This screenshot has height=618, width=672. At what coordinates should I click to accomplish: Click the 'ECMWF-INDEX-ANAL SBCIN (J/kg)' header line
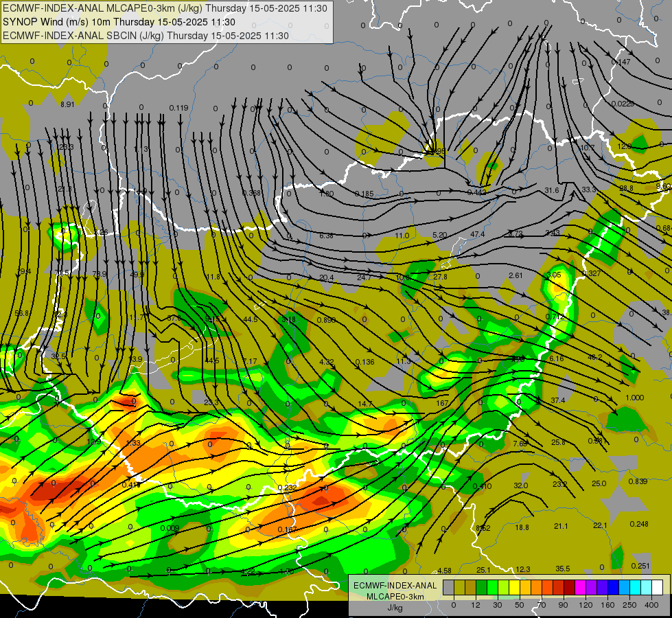click(x=146, y=36)
